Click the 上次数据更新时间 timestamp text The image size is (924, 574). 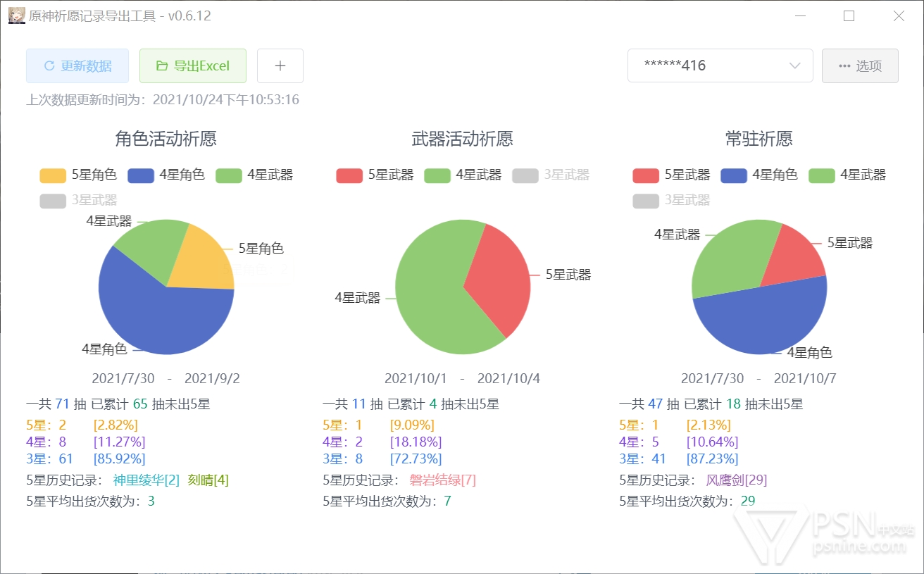(x=163, y=99)
